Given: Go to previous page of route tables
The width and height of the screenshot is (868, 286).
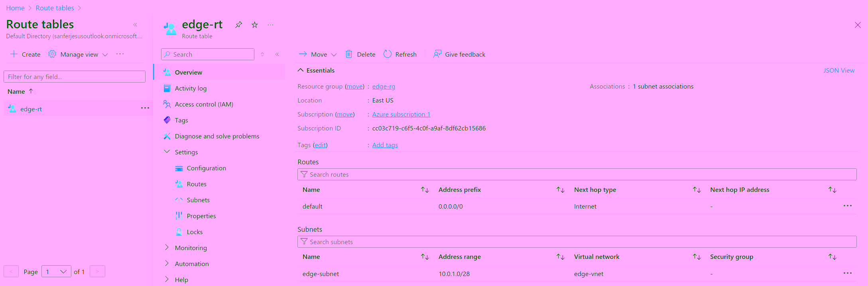Looking at the screenshot, I should [11, 272].
